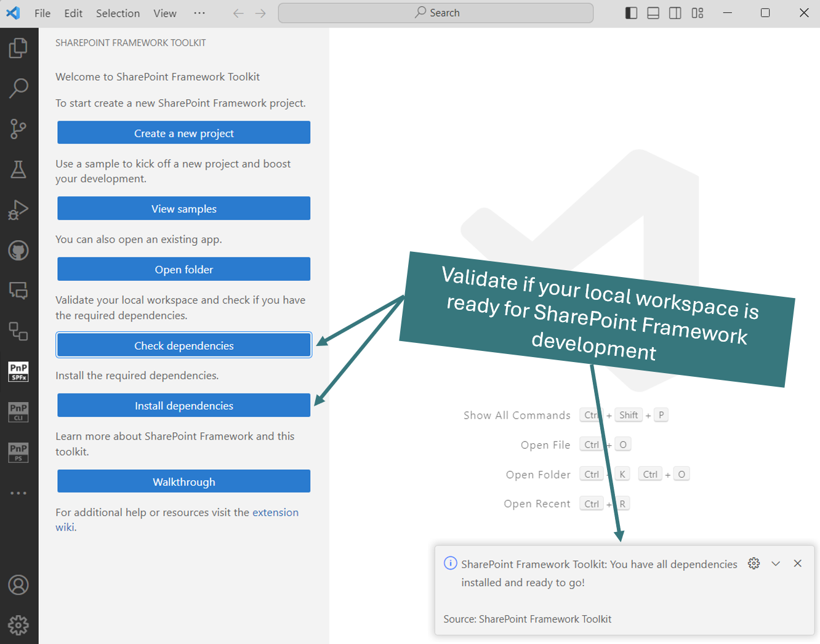This screenshot has height=644, width=820.
Task: Toggle the primary side bar
Action: point(631,13)
